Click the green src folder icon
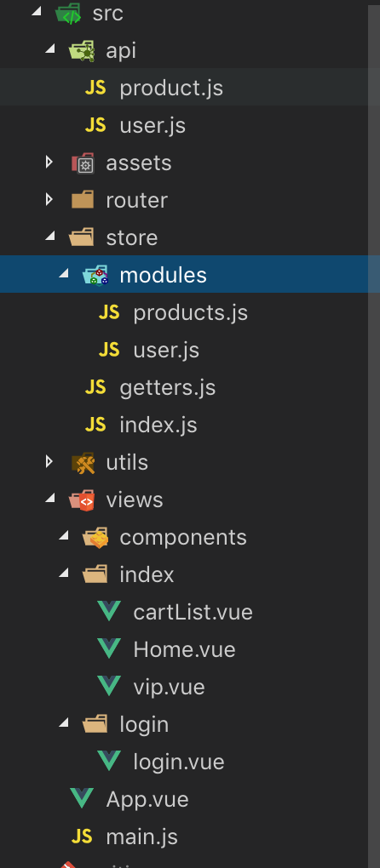Screen dimensions: 380x868 click(69, 13)
